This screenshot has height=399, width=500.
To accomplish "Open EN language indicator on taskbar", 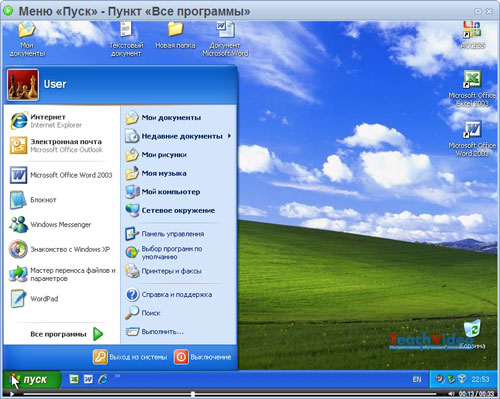I will point(417,379).
